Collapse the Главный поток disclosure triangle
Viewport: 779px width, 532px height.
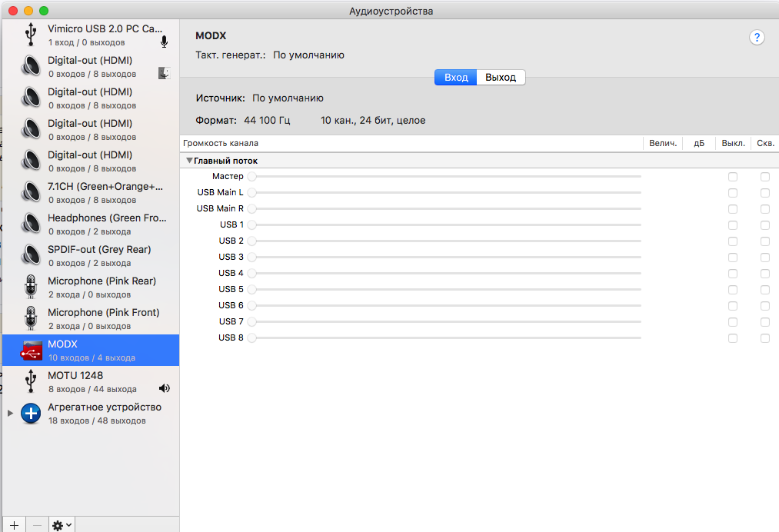pyautogui.click(x=189, y=161)
